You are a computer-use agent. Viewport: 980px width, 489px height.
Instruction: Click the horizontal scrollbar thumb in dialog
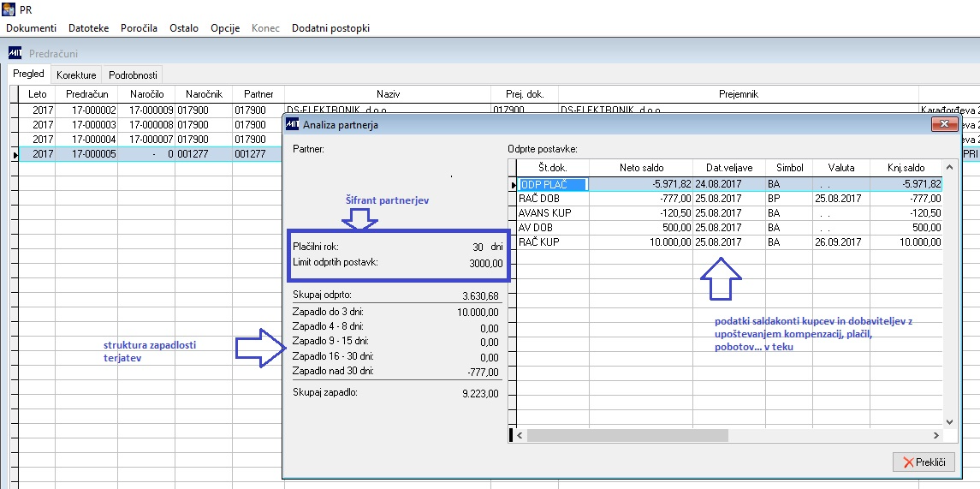click(627, 436)
